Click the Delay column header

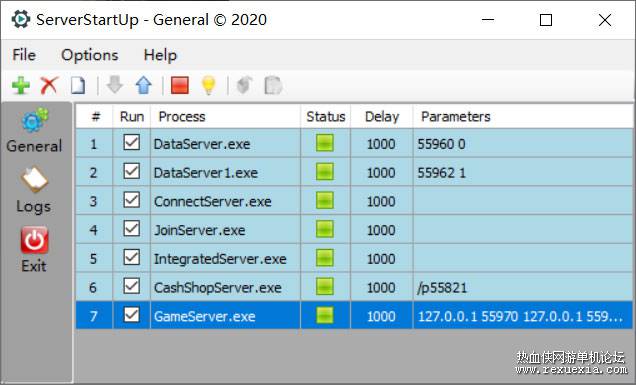[382, 117]
